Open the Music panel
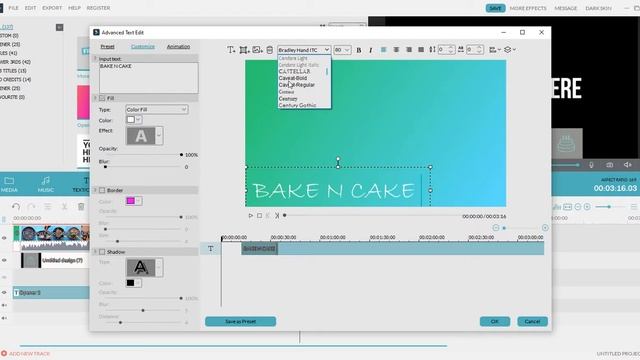Viewport: 640px width, 360px height. (46, 184)
